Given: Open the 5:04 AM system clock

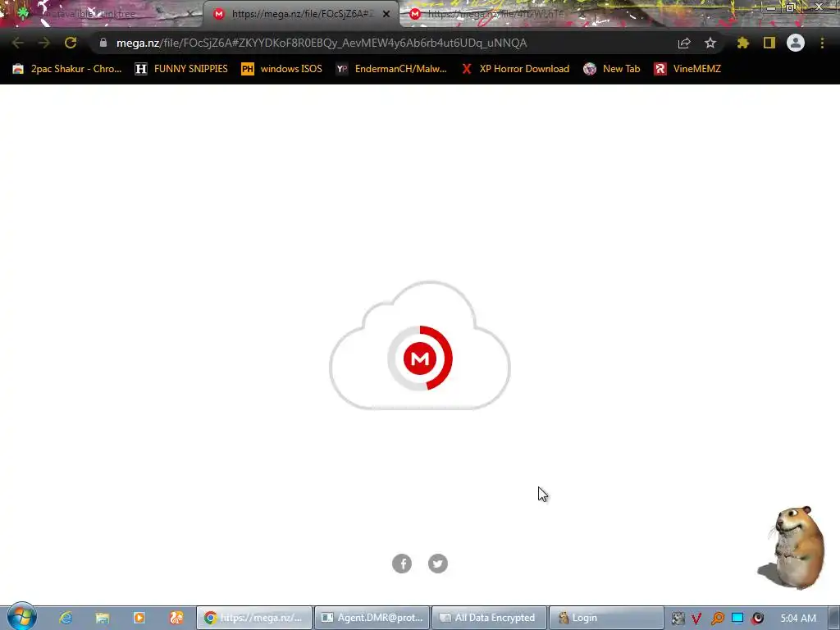Looking at the screenshot, I should coord(798,619).
